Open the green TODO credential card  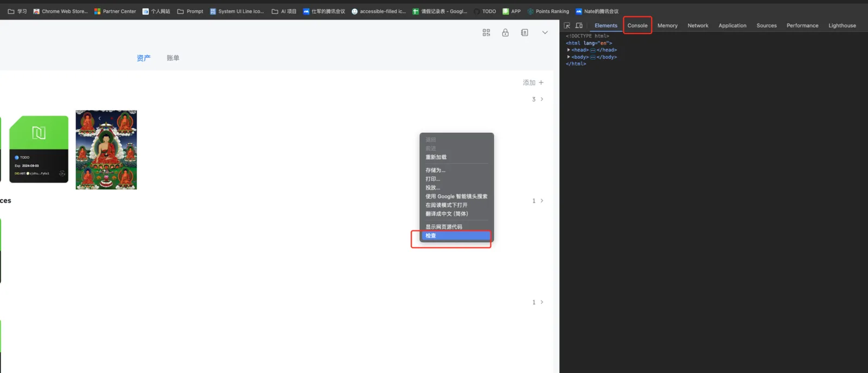(x=39, y=149)
